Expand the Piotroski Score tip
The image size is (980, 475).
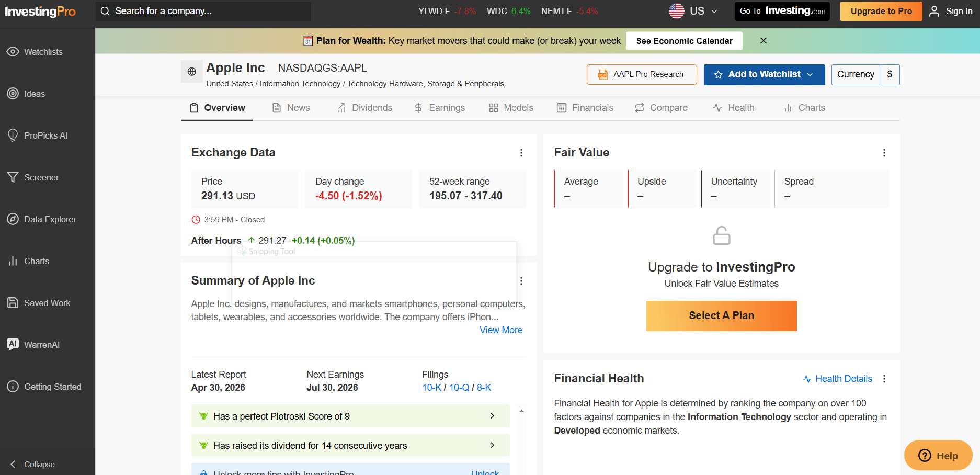point(350,416)
